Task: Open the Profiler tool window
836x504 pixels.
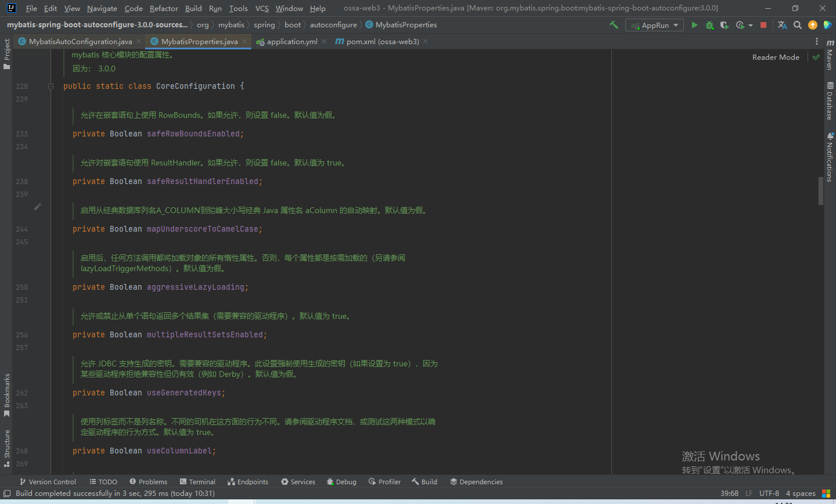Action: pyautogui.click(x=384, y=482)
